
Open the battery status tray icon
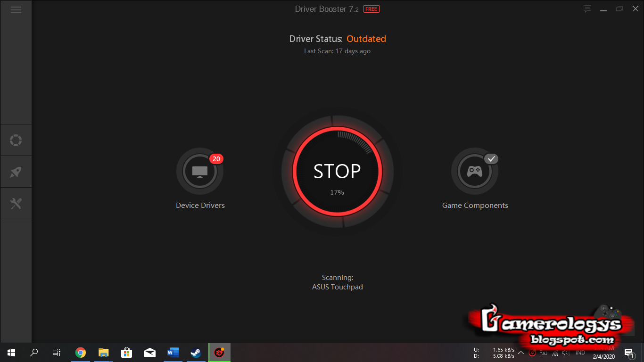coord(544,353)
